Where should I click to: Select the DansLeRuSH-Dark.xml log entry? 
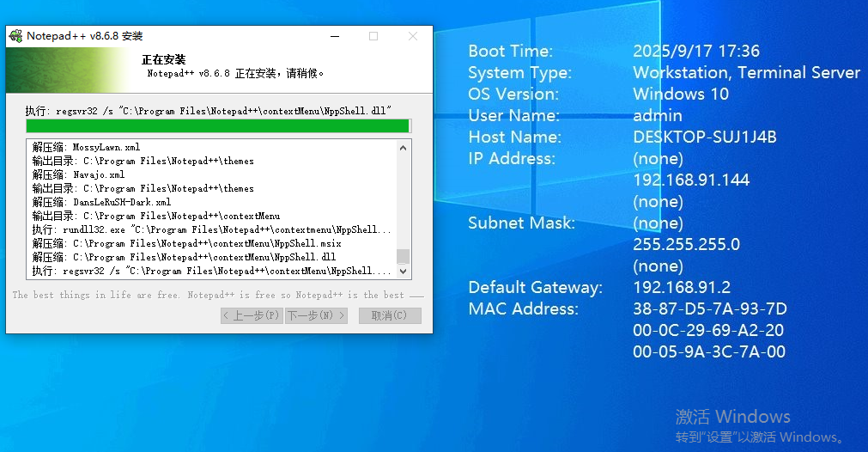pyautogui.click(x=101, y=202)
